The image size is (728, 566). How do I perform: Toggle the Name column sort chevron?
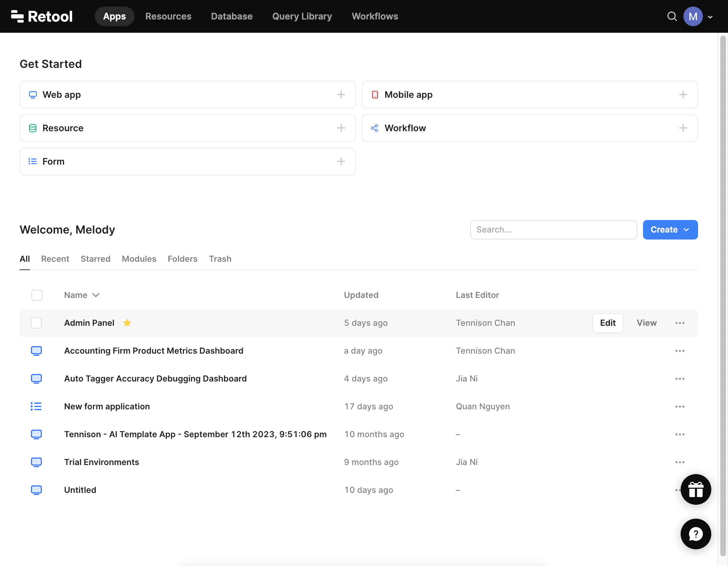[x=96, y=295]
